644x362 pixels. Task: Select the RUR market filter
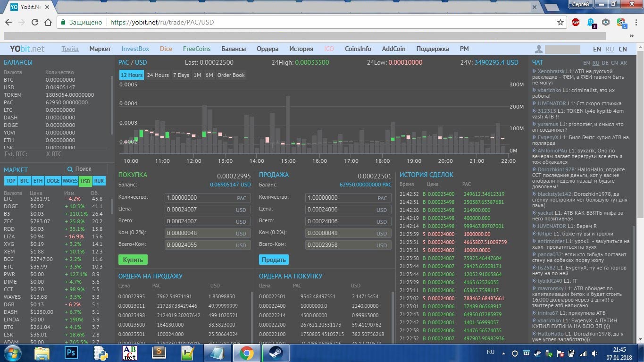99,181
